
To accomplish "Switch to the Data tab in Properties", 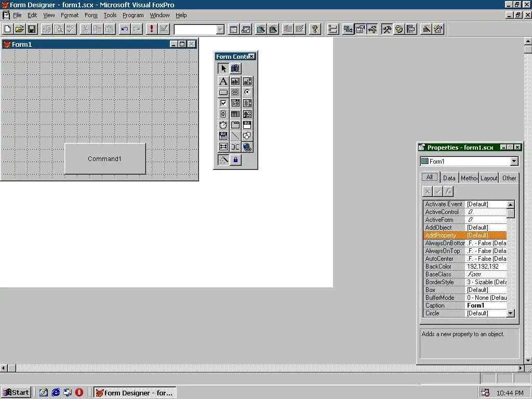I will click(x=449, y=178).
